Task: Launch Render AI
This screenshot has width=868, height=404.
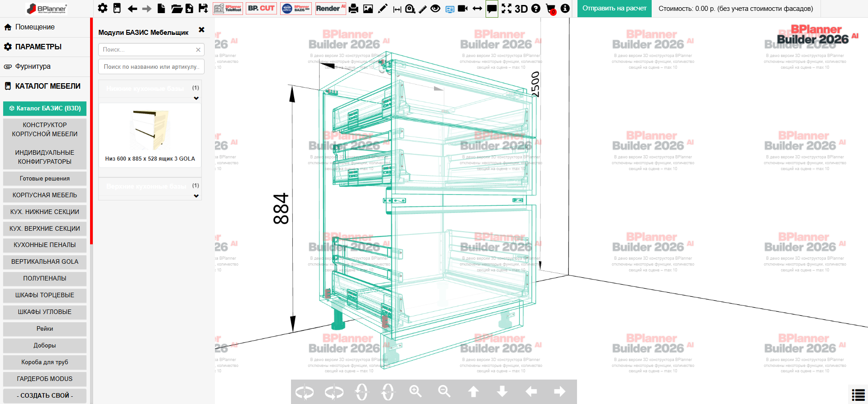Action: pyautogui.click(x=330, y=8)
